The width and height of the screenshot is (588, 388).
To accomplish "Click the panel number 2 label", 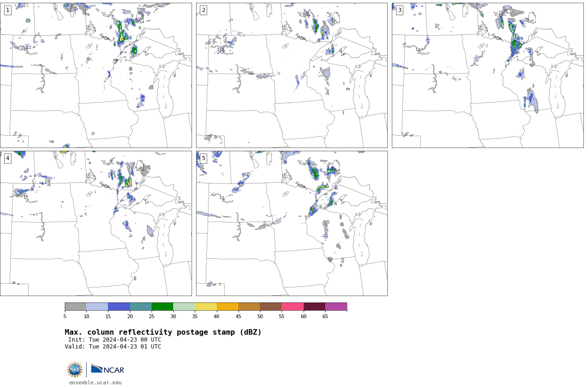I will click(x=204, y=10).
